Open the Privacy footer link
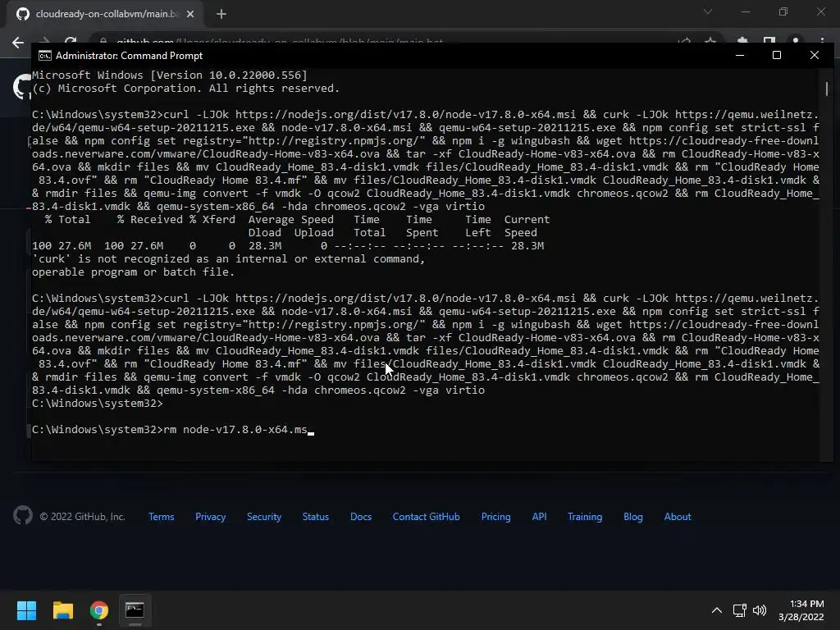 pos(211,517)
